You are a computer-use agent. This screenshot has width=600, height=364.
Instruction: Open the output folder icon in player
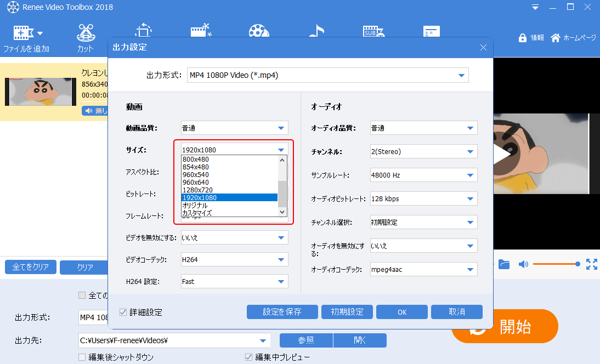click(x=504, y=264)
